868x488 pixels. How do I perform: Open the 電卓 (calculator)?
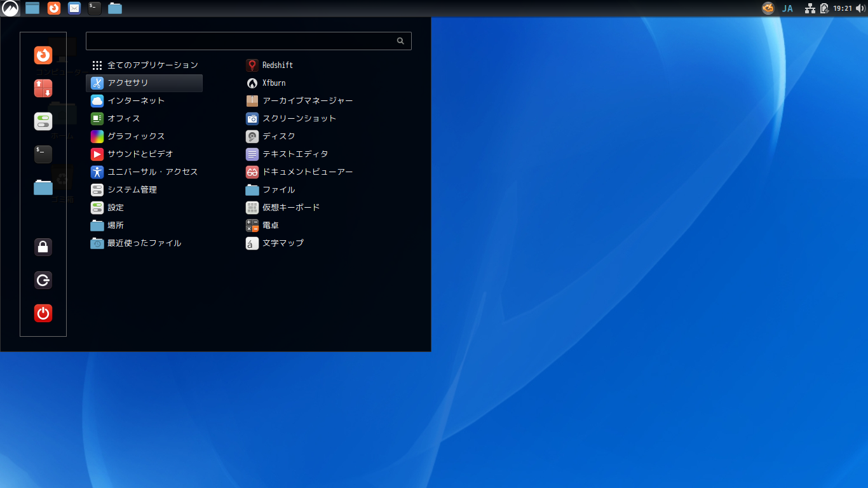click(269, 225)
